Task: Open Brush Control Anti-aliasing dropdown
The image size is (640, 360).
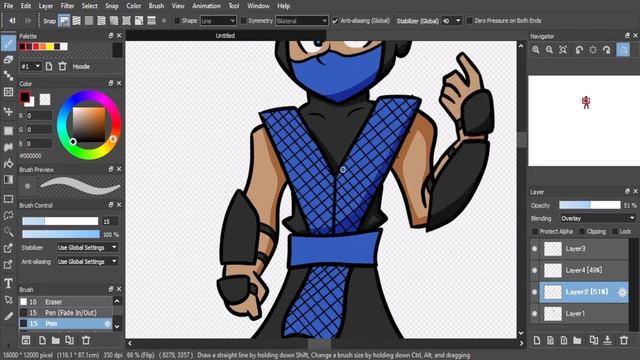Action: [87, 262]
